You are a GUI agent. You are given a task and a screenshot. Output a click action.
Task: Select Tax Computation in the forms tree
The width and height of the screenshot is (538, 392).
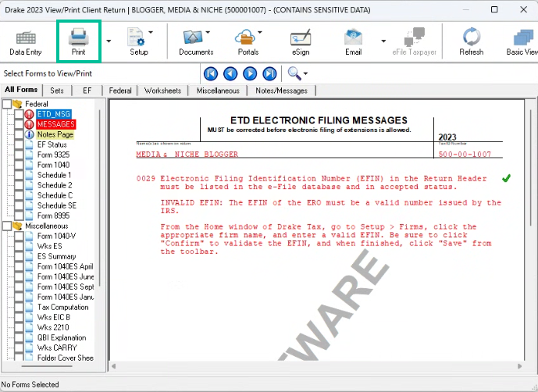click(62, 307)
